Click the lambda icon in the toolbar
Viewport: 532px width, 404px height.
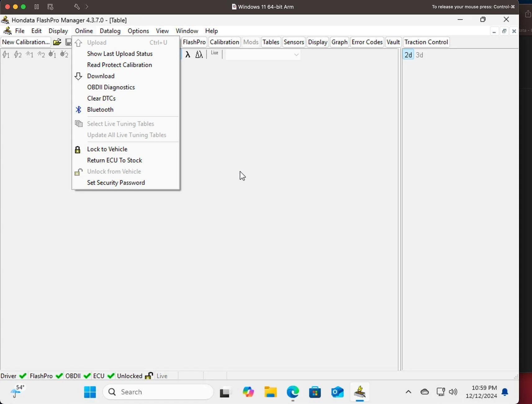click(187, 55)
